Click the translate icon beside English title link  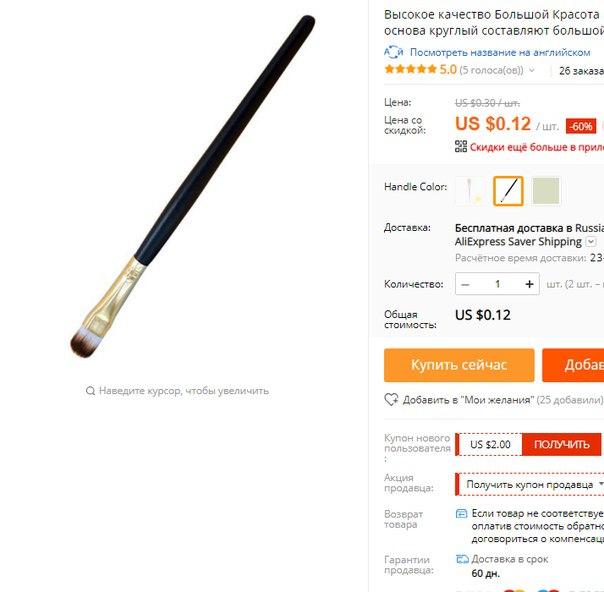point(393,52)
